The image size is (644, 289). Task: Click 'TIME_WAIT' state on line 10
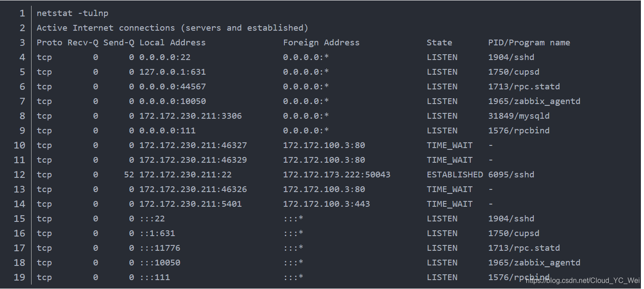coord(450,145)
